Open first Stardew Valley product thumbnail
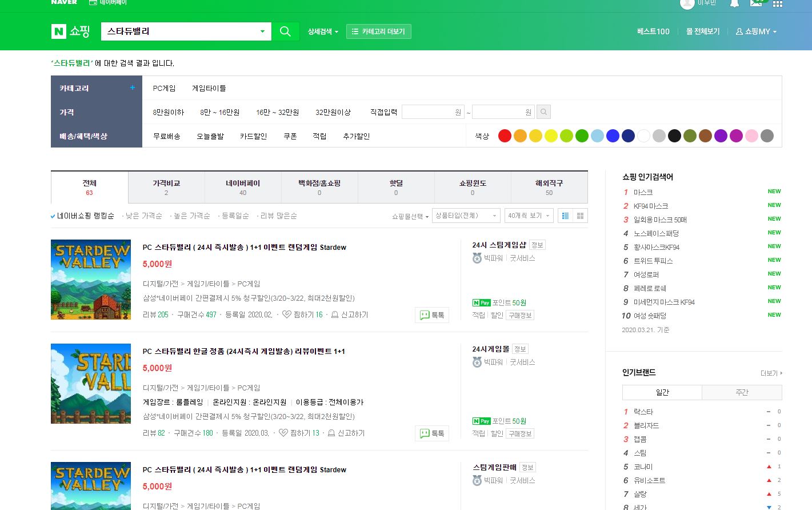 pyautogui.click(x=91, y=280)
